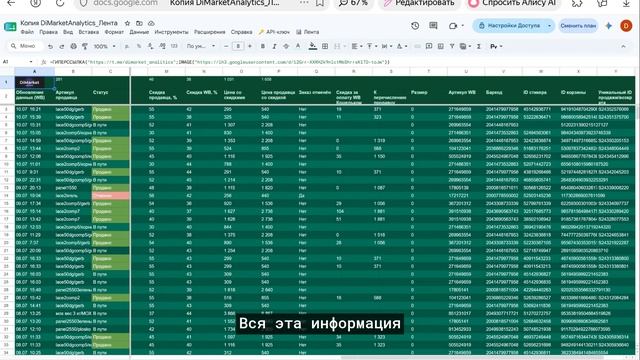
Task: Pick a text color
Action: (298, 47)
